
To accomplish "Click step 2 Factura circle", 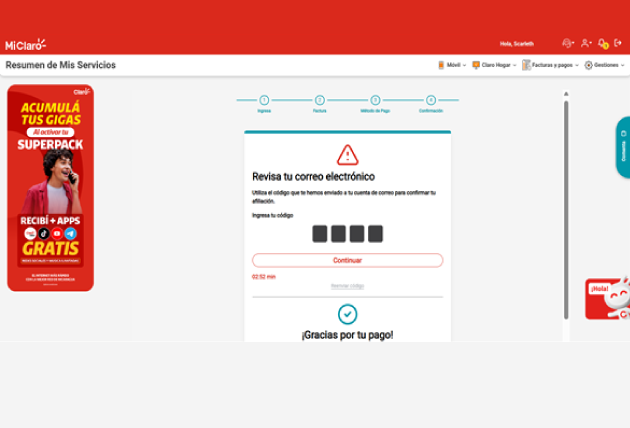I will 320,100.
